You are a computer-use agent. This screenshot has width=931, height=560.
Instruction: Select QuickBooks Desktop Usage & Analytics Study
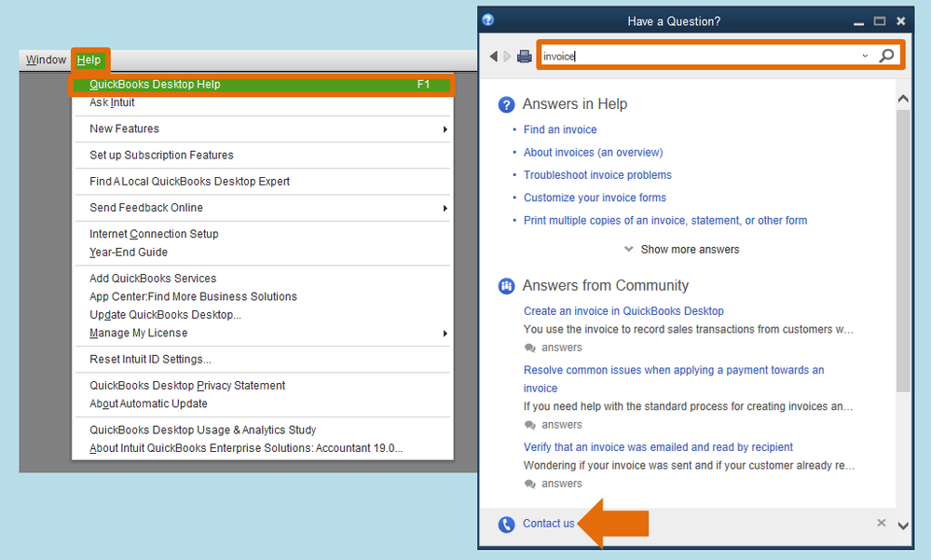[x=263, y=430]
